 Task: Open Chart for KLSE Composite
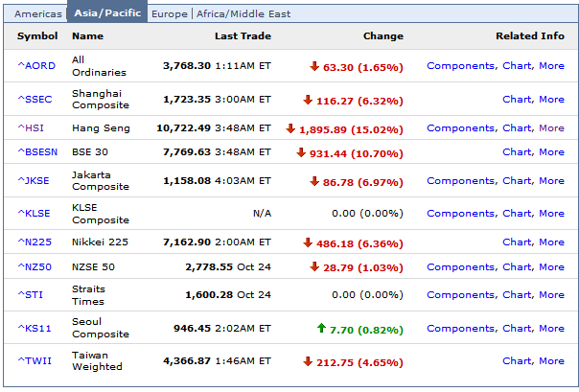click(517, 214)
